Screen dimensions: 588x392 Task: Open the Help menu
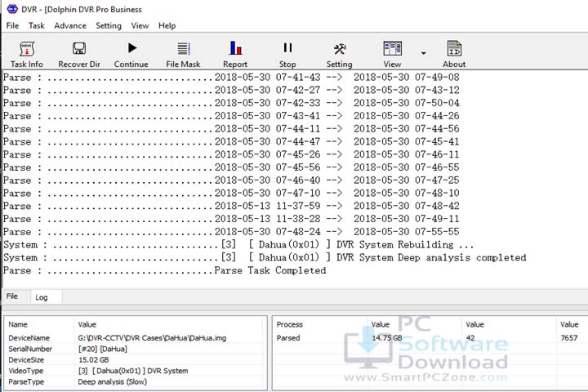pyautogui.click(x=167, y=25)
